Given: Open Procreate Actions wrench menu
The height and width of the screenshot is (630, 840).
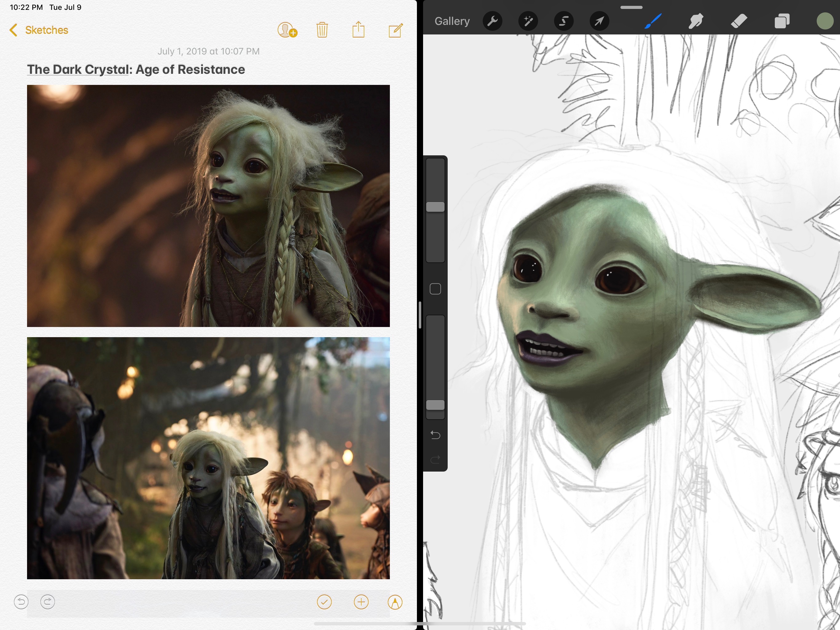Looking at the screenshot, I should 493,21.
